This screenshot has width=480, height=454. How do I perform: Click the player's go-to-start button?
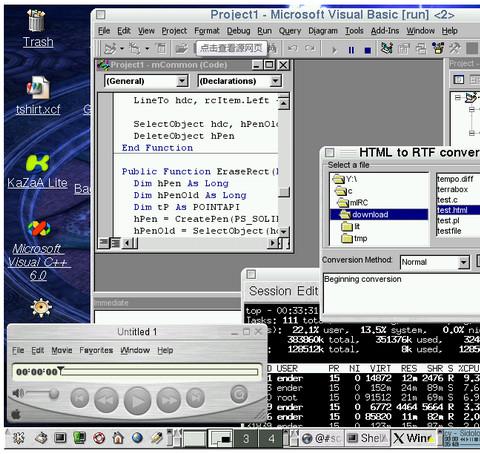coord(80,397)
